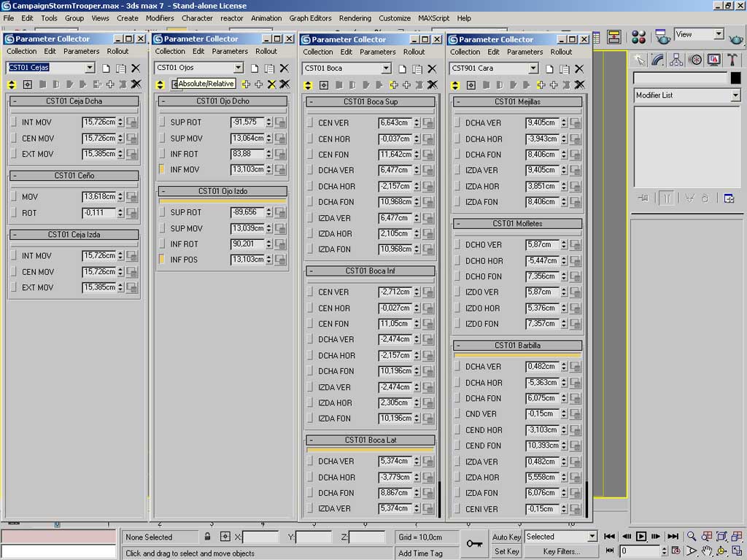This screenshot has width=747, height=560.
Task: Click Delete All icon in CST01 Ojos collector
Action: click(x=285, y=85)
